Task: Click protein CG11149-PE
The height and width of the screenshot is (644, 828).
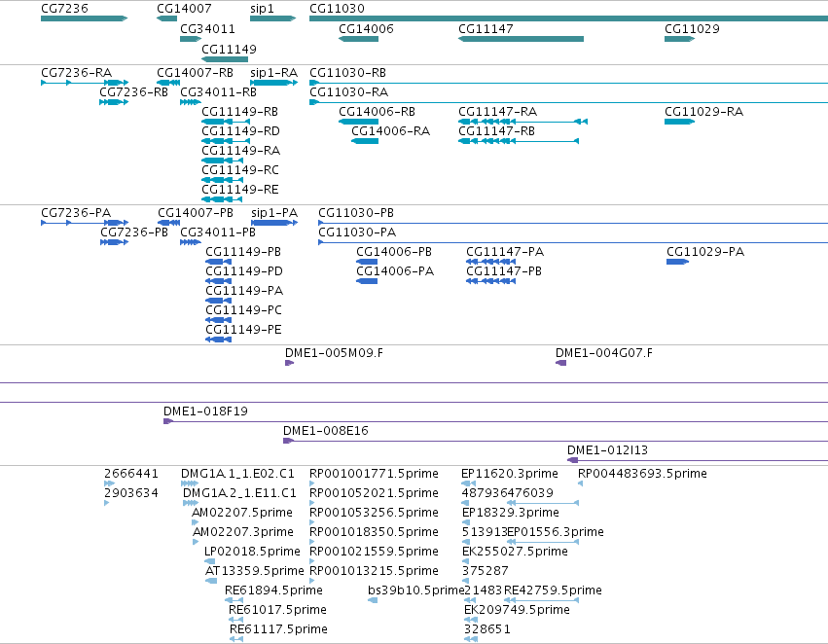Action: point(218,340)
